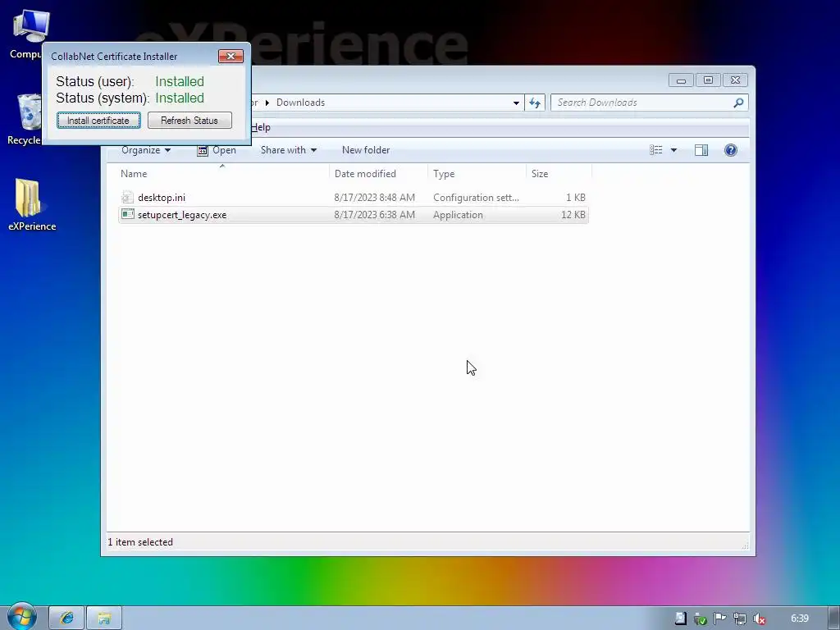The height and width of the screenshot is (630, 840).
Task: Click Install certificate button
Action: coord(98,120)
